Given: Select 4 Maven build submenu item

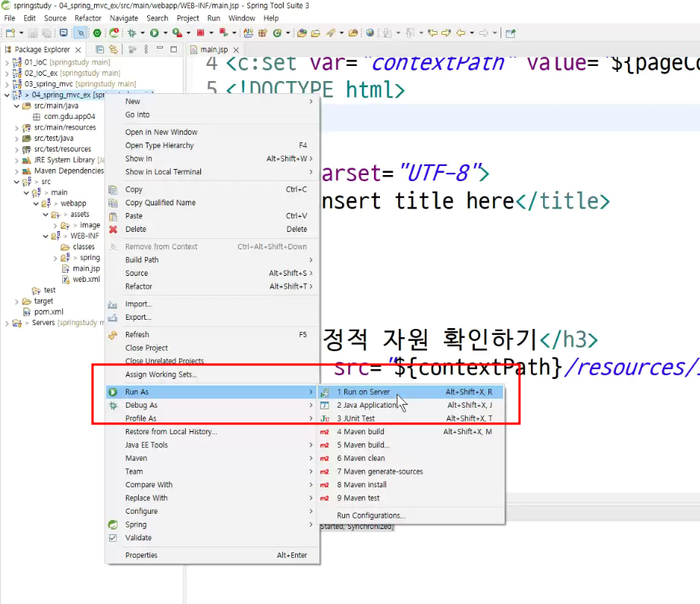Looking at the screenshot, I should point(411,431).
